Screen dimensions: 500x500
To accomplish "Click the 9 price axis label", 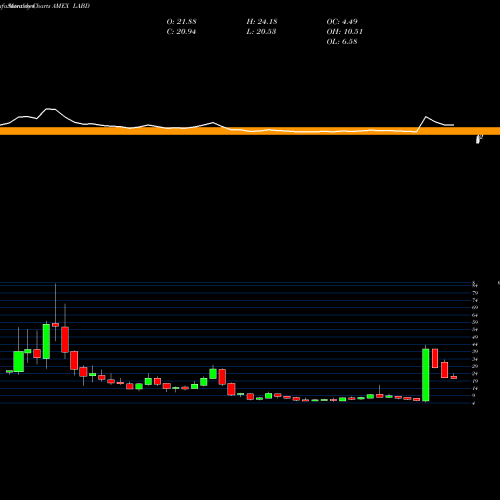I will (x=474, y=396).
